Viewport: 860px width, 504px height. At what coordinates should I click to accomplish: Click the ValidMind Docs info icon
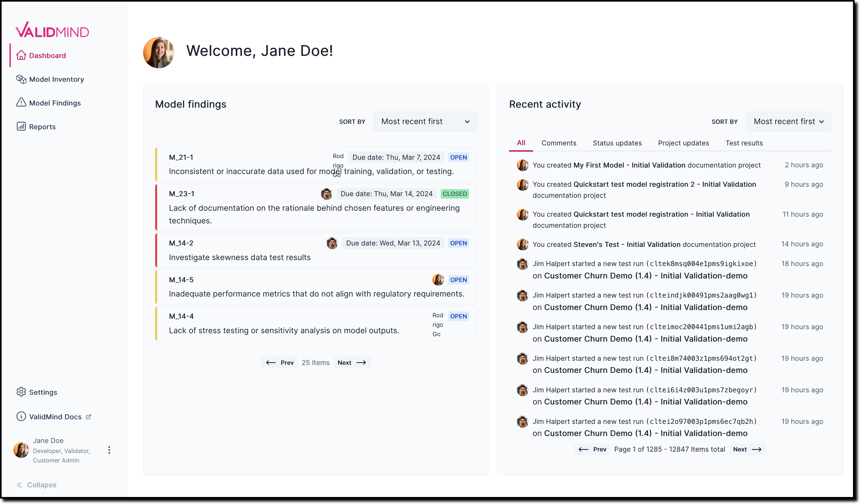[21, 416]
